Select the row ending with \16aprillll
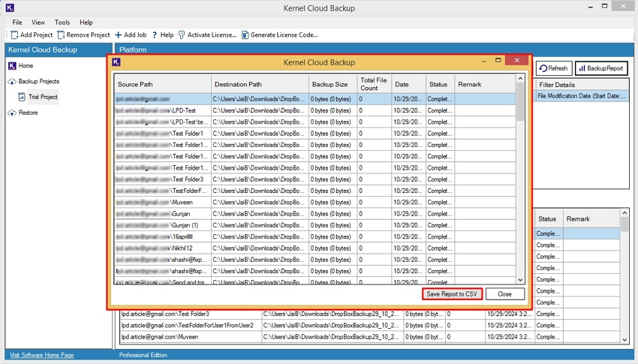 pyautogui.click(x=314, y=236)
